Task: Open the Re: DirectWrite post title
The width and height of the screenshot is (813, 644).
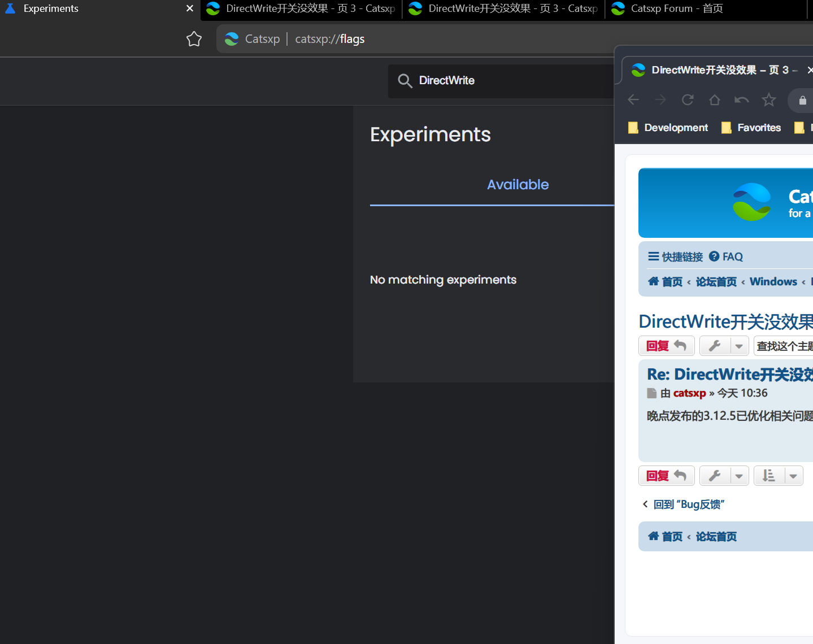Action: click(730, 375)
